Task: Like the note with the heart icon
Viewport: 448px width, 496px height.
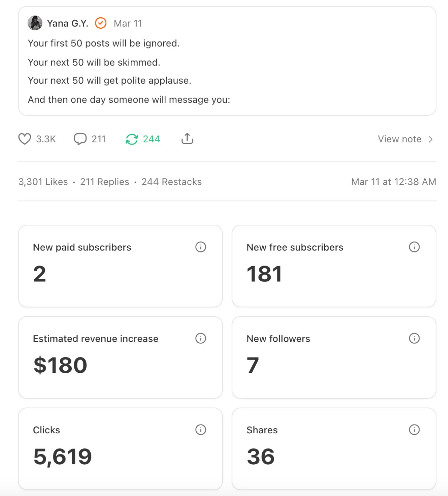Action: [25, 139]
